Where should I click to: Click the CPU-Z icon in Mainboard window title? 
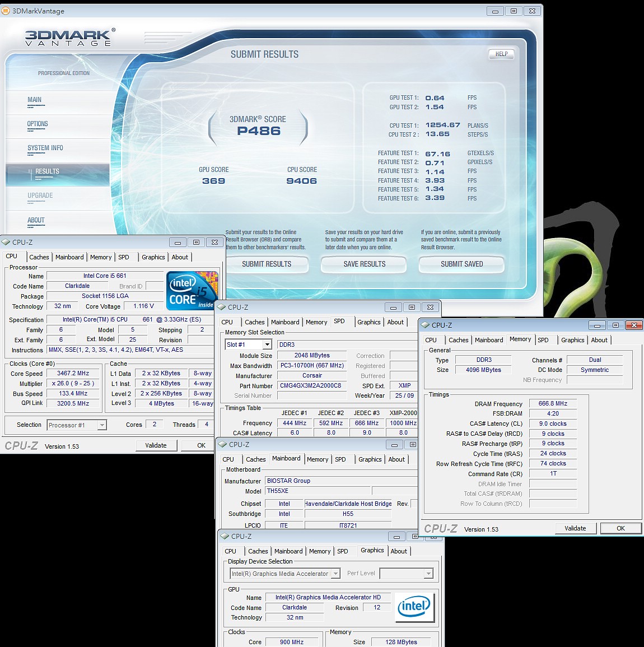coord(223,444)
